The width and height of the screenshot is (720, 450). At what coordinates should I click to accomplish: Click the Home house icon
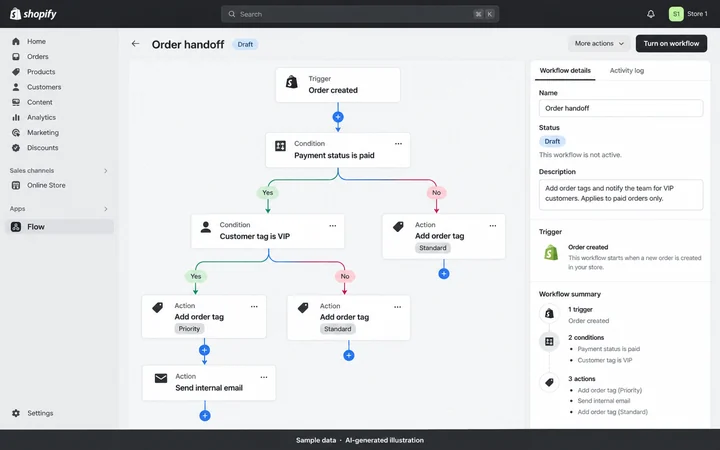(x=16, y=41)
